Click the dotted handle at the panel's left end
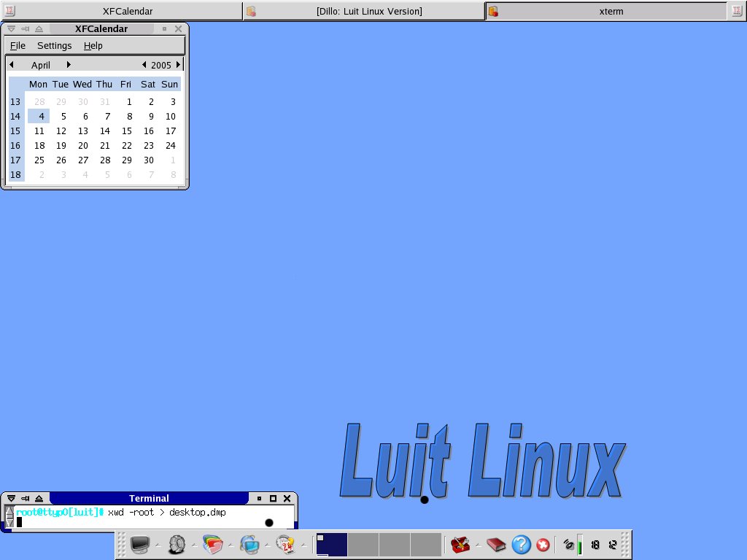Viewport: 747px width, 560px height. [x=121, y=544]
